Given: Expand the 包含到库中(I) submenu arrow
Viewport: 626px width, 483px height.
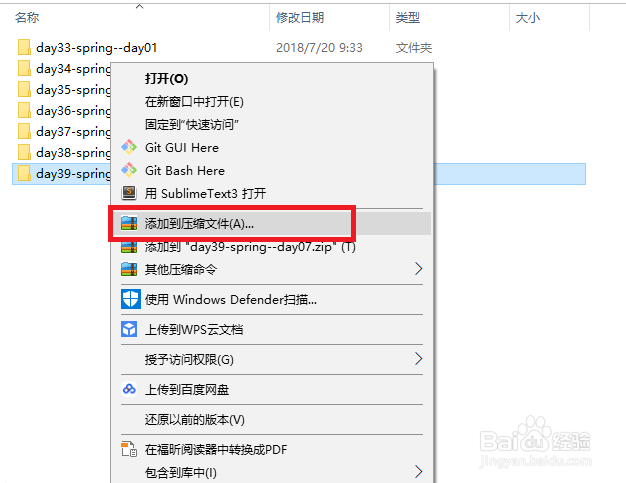Looking at the screenshot, I should pos(418,471).
